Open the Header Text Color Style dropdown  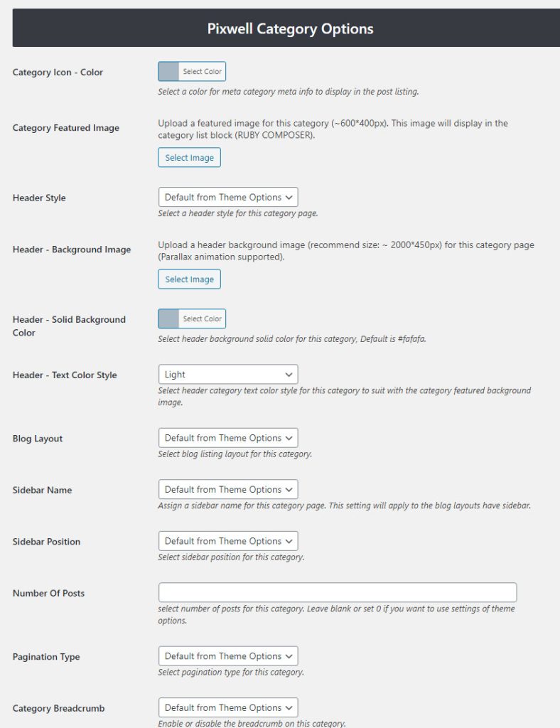228,374
